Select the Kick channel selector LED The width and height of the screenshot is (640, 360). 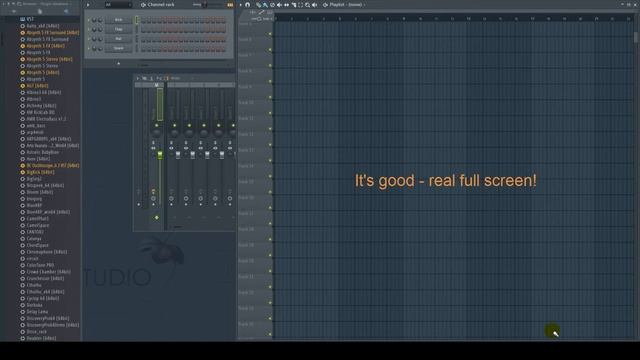pyautogui.click(x=137, y=20)
